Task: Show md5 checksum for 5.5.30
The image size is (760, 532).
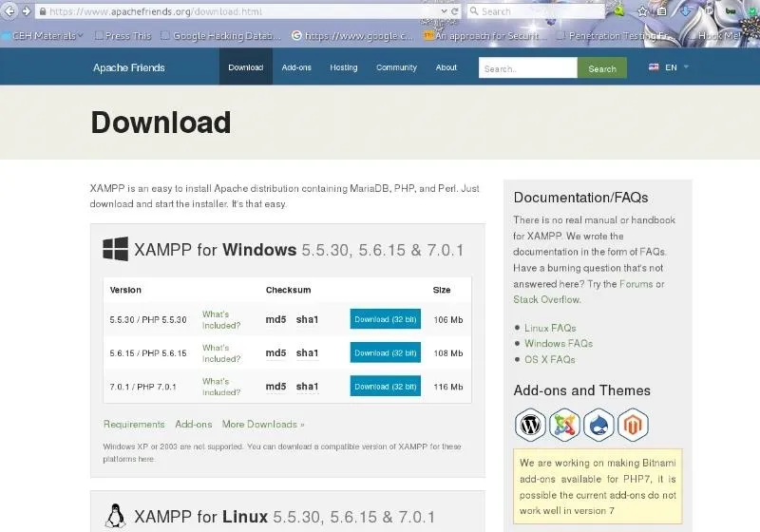Action: [275, 320]
